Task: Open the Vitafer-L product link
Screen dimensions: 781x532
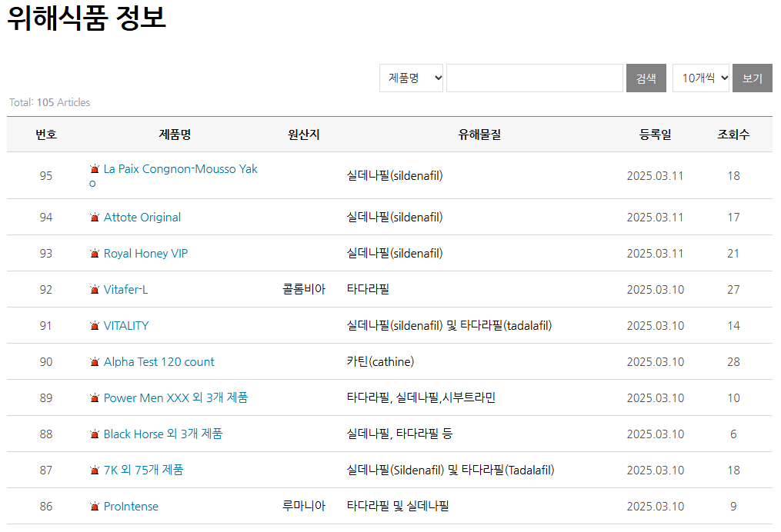Action: [x=125, y=290]
